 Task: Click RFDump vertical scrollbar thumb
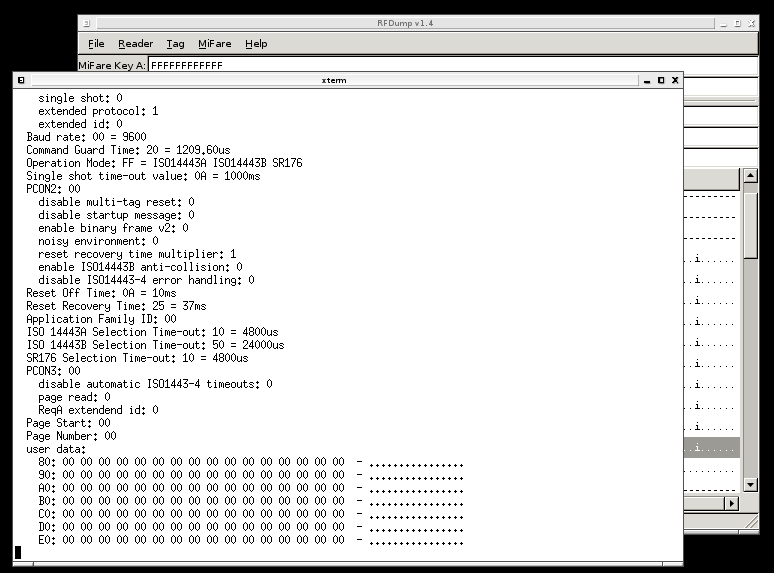click(750, 225)
